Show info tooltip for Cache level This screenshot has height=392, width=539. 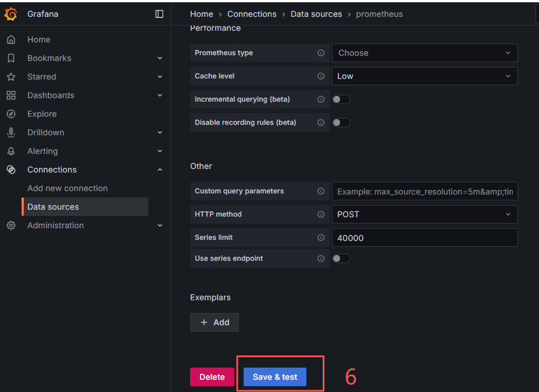(321, 76)
